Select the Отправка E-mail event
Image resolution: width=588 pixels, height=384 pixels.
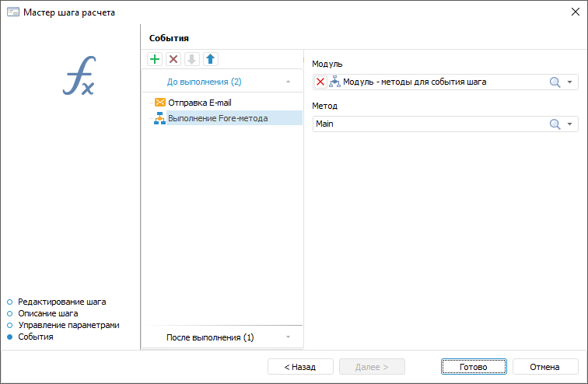pyautogui.click(x=200, y=102)
